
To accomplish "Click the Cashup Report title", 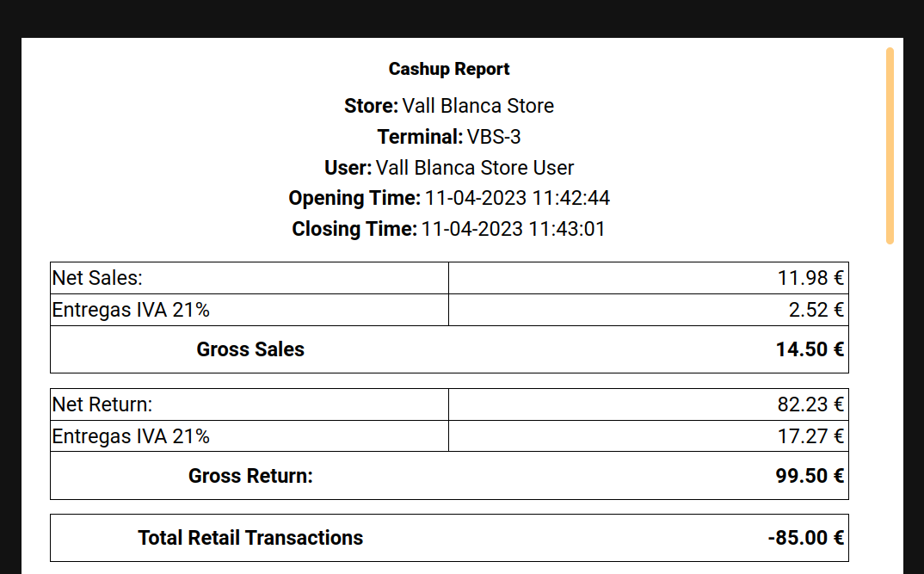I will 449,69.
